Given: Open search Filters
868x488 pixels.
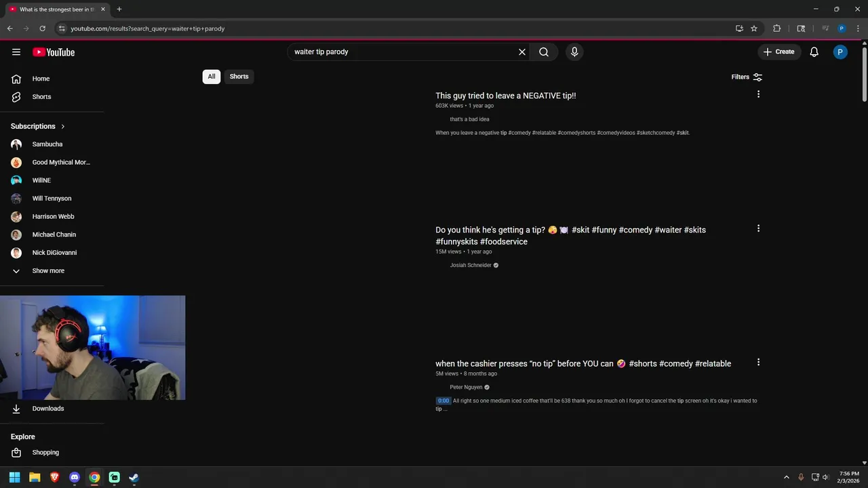Looking at the screenshot, I should click(747, 77).
